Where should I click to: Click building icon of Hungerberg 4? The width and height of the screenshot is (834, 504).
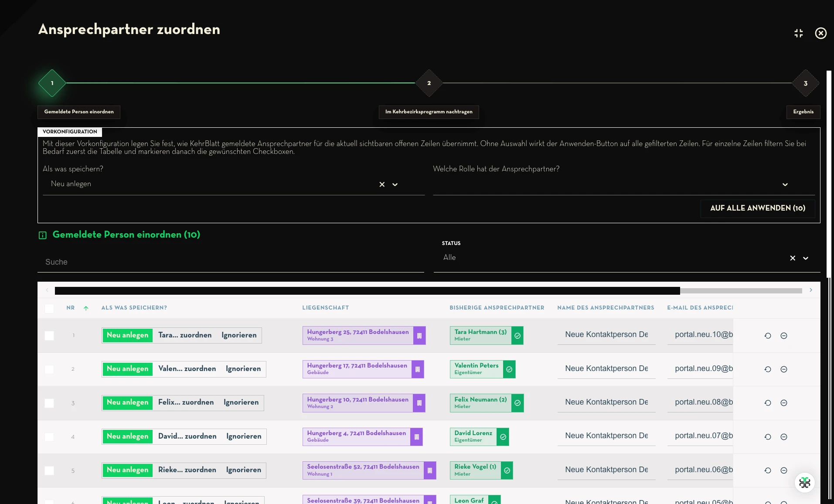tap(416, 437)
